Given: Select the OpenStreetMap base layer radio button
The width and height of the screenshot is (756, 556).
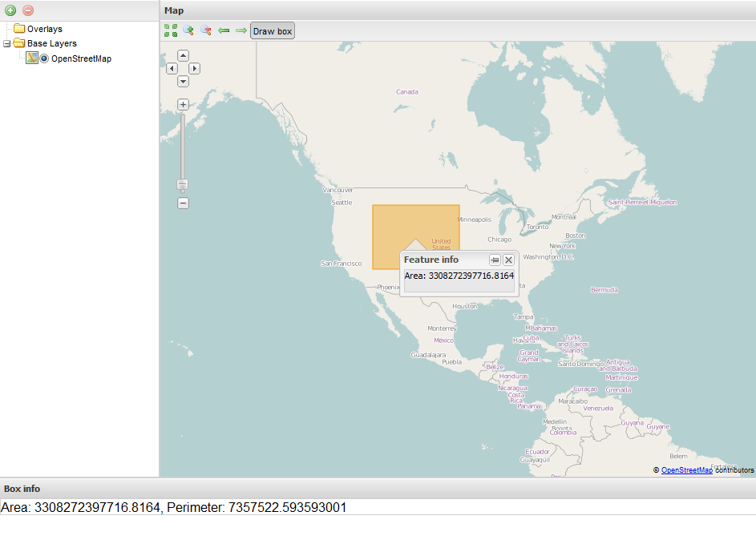Looking at the screenshot, I should coord(44,58).
